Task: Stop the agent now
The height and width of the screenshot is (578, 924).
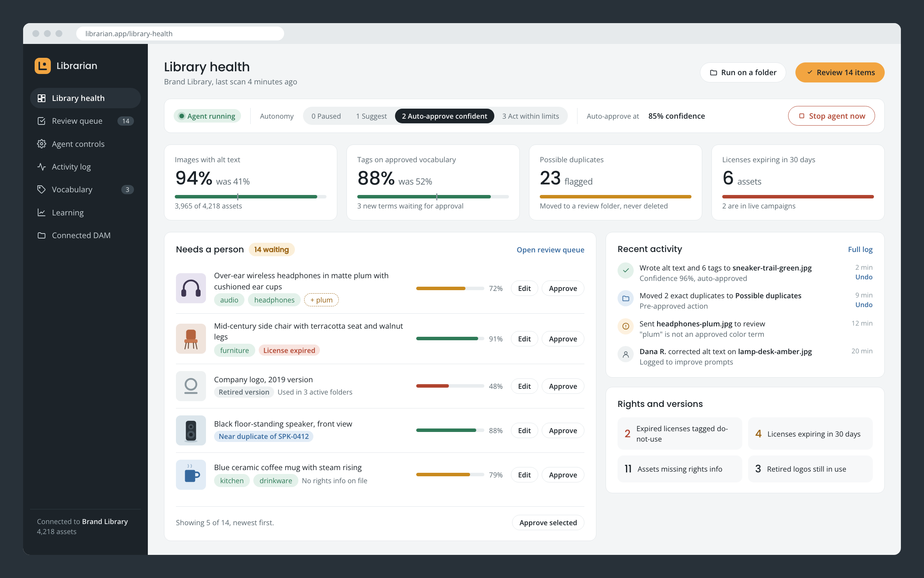Action: (x=831, y=116)
